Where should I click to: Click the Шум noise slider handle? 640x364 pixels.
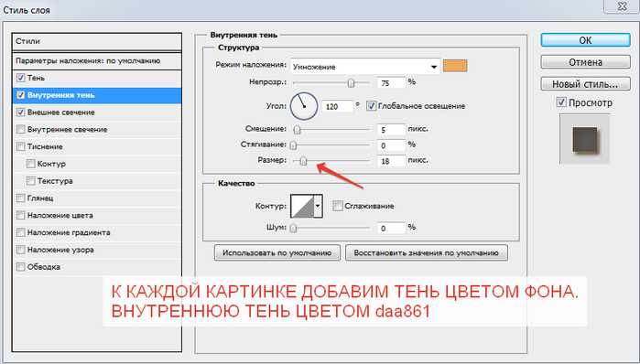[293, 229]
